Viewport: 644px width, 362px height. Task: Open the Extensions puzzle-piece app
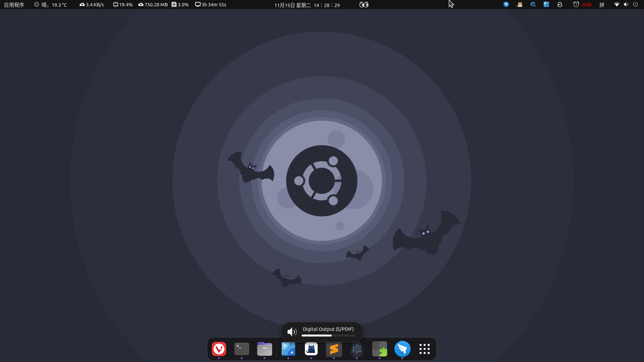click(x=379, y=349)
